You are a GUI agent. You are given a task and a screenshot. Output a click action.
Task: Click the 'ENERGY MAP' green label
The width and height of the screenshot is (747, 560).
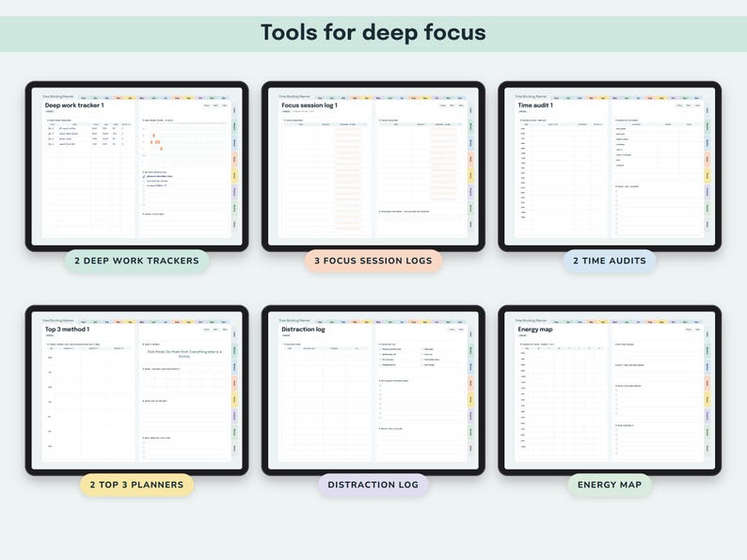(610, 485)
